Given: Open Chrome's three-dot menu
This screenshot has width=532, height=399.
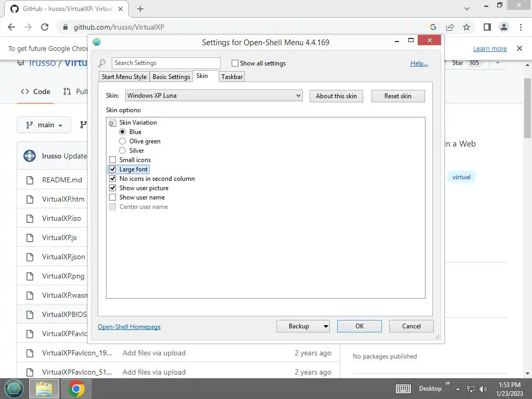Looking at the screenshot, I should [x=521, y=27].
